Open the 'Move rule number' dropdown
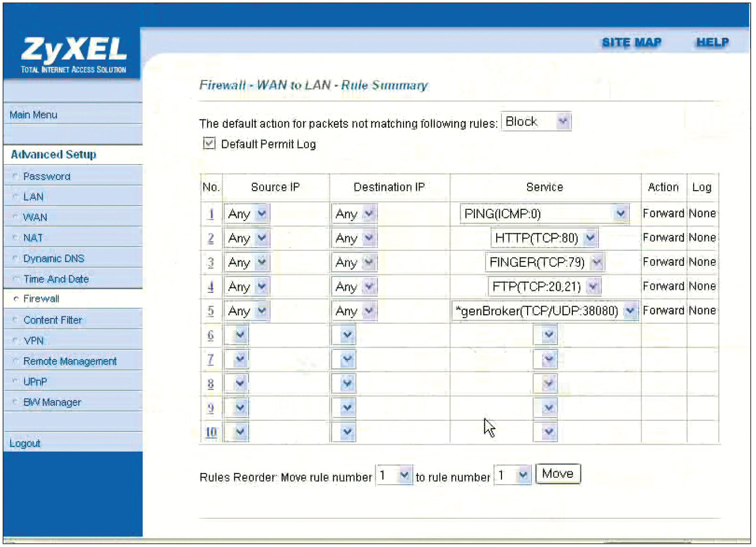This screenshot has height=547, width=756. [394, 475]
